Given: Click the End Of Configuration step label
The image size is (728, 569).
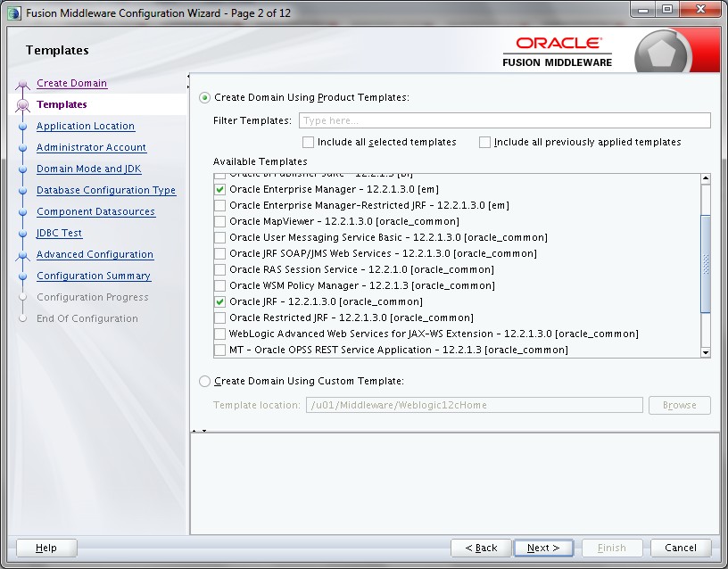Looking at the screenshot, I should coord(87,318).
